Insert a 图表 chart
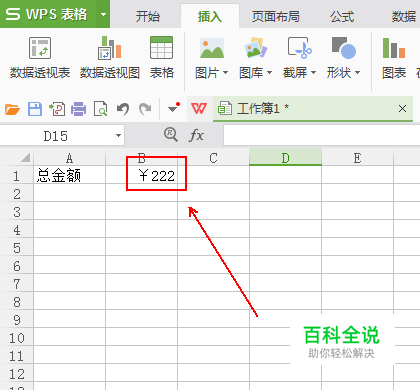The image size is (420, 390). (x=394, y=58)
